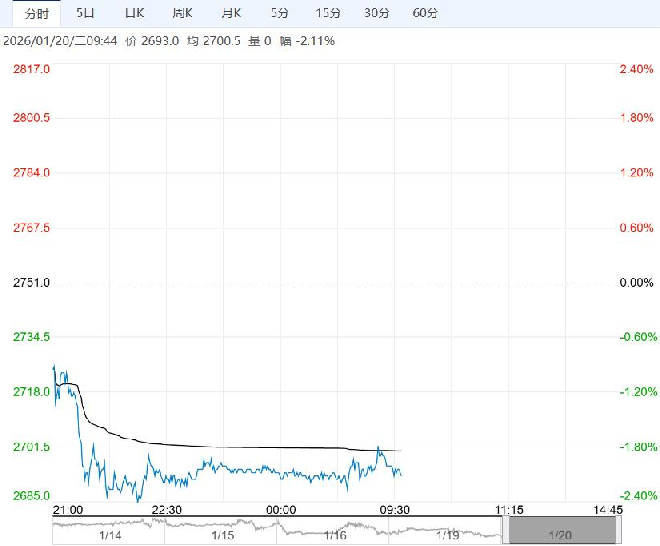Click the 2751.0 baseline price label

click(30, 283)
